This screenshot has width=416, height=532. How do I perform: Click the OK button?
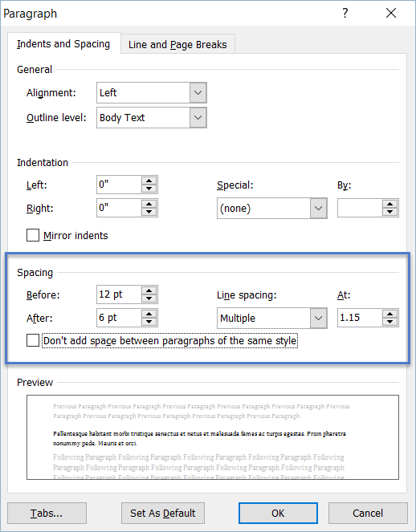click(x=278, y=513)
